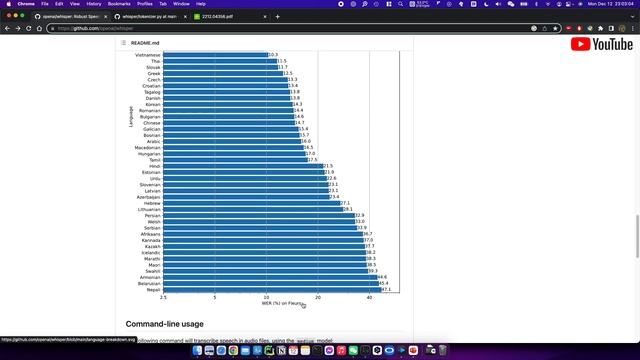
Task: Click the page vertical scrollbar thumb
Action: tap(637, 236)
